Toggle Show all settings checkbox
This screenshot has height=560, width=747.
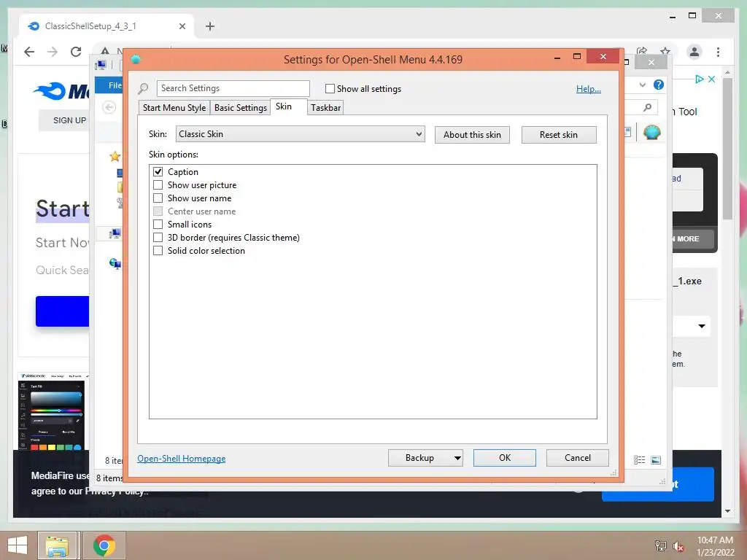click(x=330, y=88)
